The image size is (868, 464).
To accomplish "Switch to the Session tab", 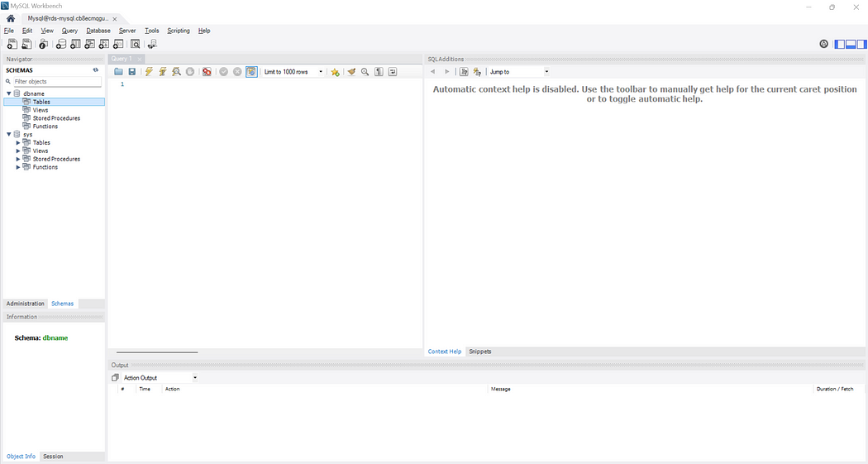I will coord(53,457).
